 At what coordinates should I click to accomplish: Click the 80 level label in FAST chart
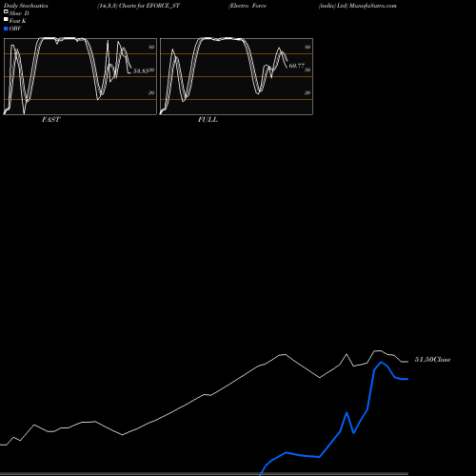[x=151, y=47]
